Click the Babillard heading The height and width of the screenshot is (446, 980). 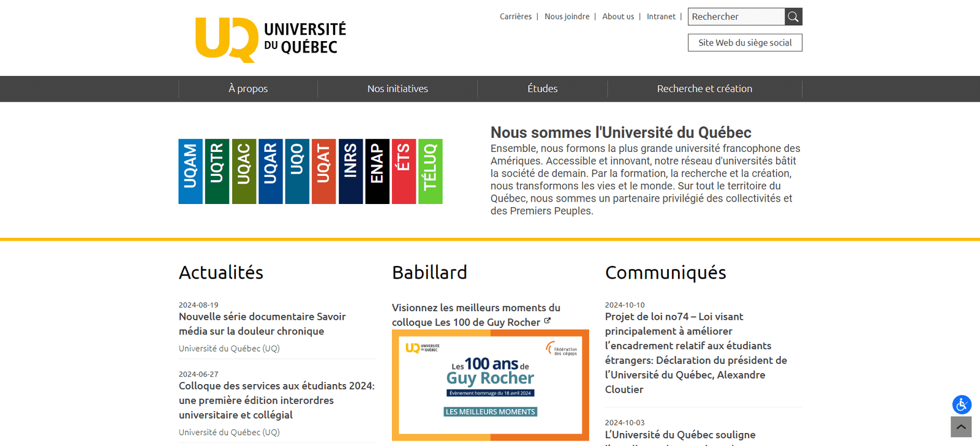point(429,273)
